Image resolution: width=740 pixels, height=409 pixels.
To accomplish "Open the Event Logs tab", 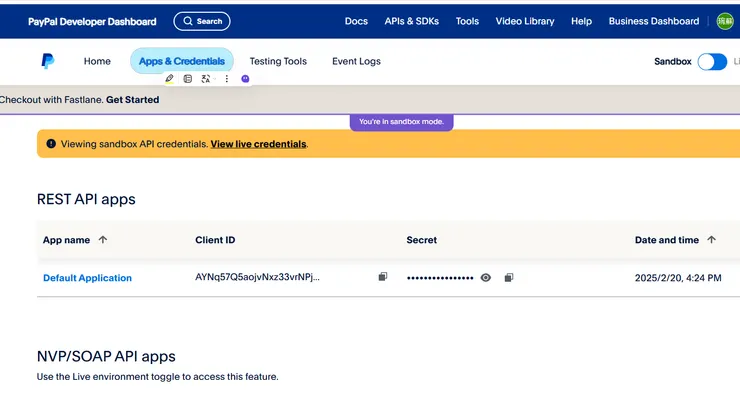I will (x=356, y=61).
